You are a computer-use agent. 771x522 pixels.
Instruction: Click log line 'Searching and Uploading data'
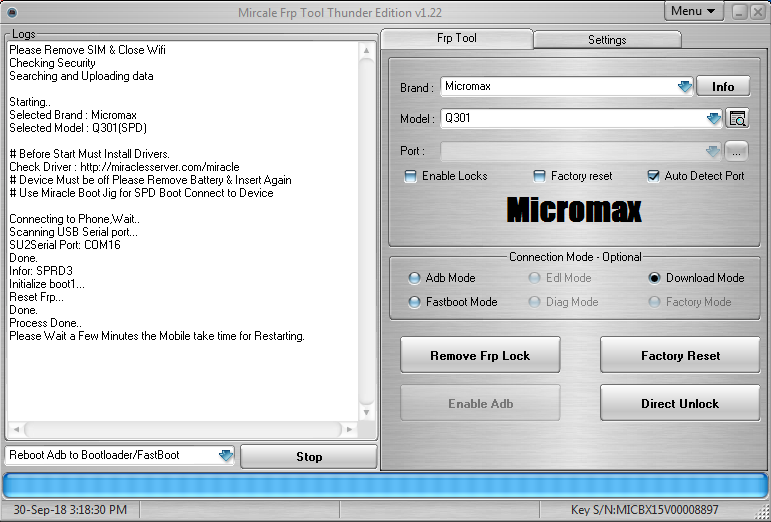tap(82, 76)
